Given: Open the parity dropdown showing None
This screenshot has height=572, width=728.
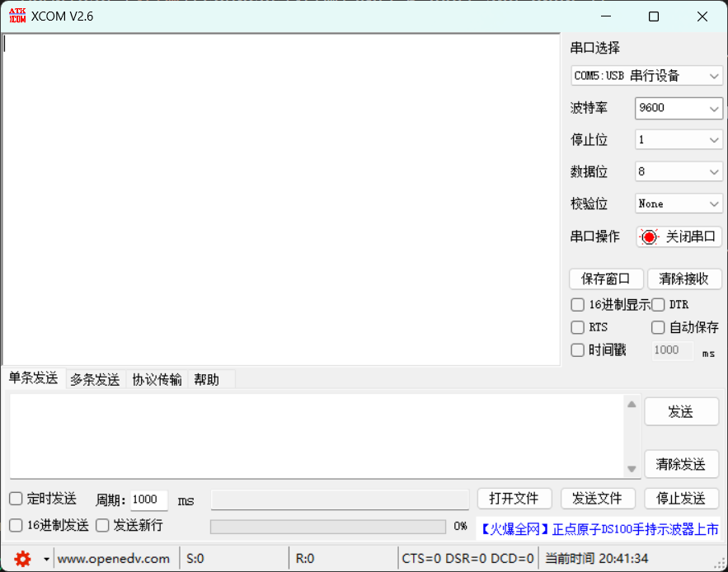Looking at the screenshot, I should pos(679,204).
